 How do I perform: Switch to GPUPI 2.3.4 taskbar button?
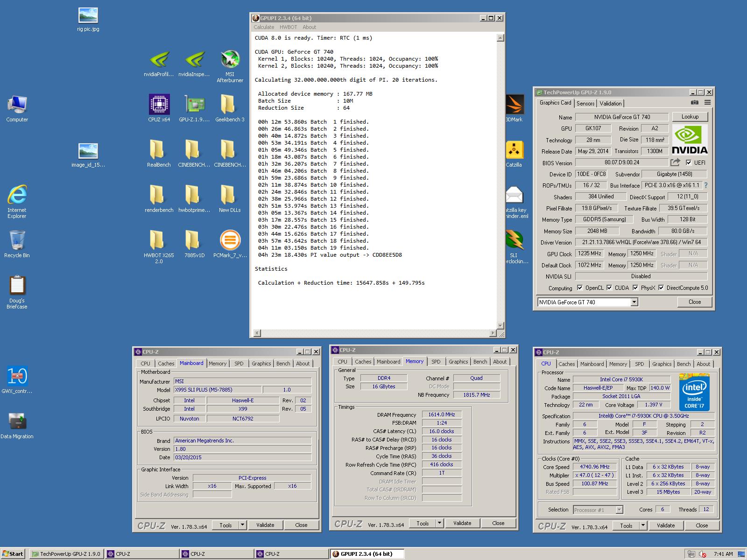click(367, 554)
